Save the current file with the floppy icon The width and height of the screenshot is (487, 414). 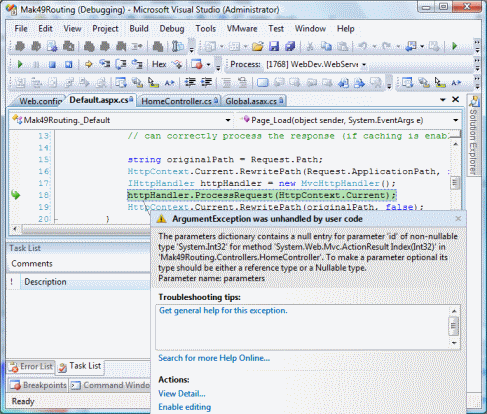coord(274,46)
